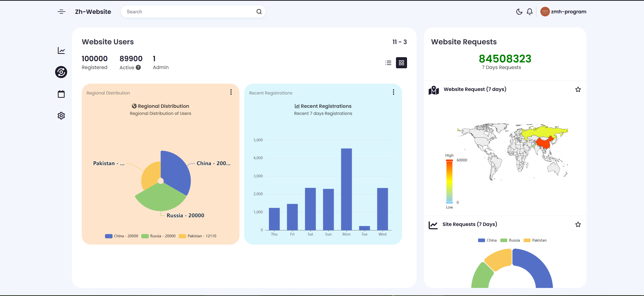Star the Website Request (7 days) panel
The image size is (644, 296).
coord(578,90)
